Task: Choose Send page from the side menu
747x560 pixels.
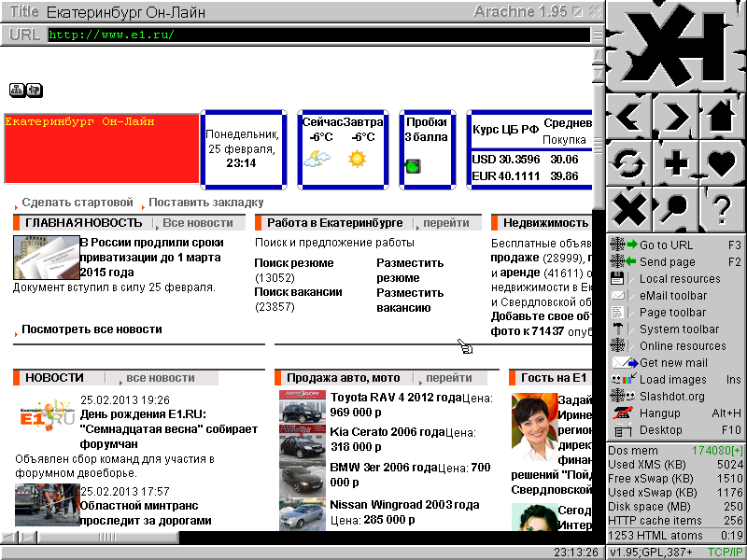Action: click(x=675, y=262)
